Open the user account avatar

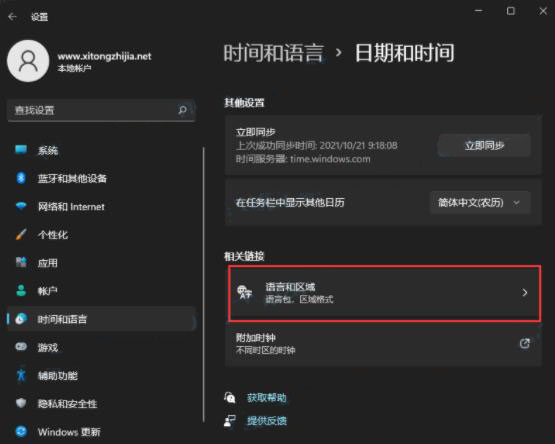point(28,61)
